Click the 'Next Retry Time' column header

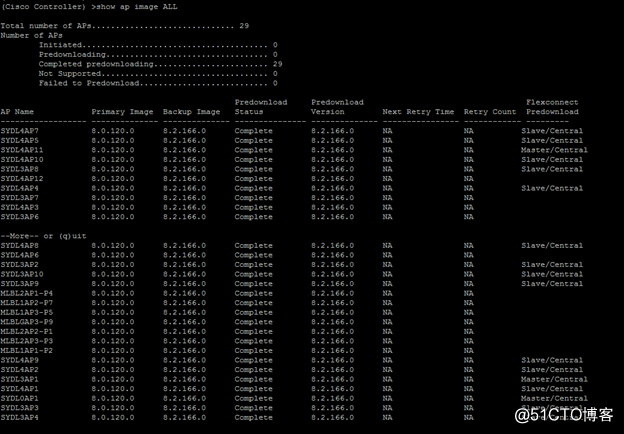tap(418, 112)
